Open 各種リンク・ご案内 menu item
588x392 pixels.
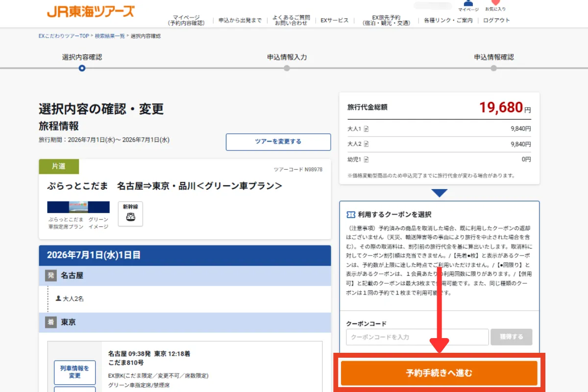coord(448,20)
